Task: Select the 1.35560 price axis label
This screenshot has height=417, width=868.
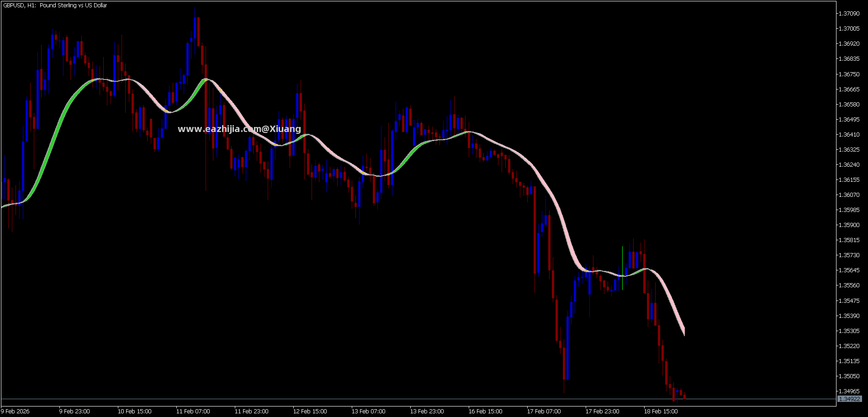Action: click(849, 285)
